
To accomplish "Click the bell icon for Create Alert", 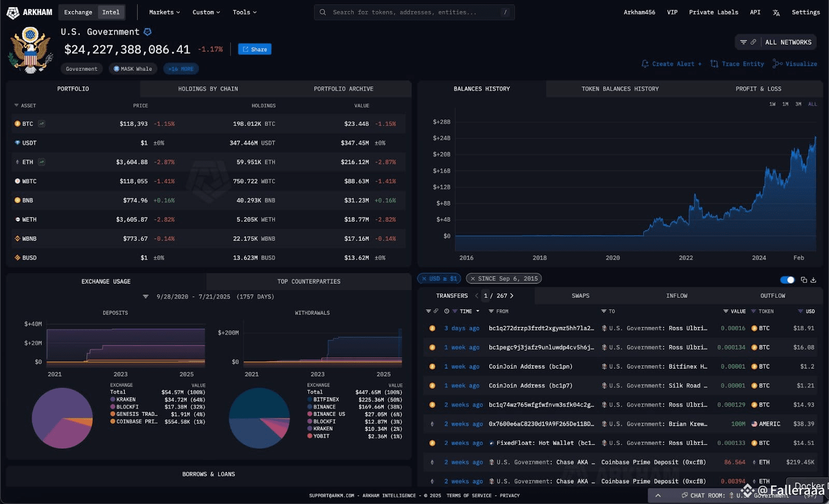I will [x=645, y=64].
